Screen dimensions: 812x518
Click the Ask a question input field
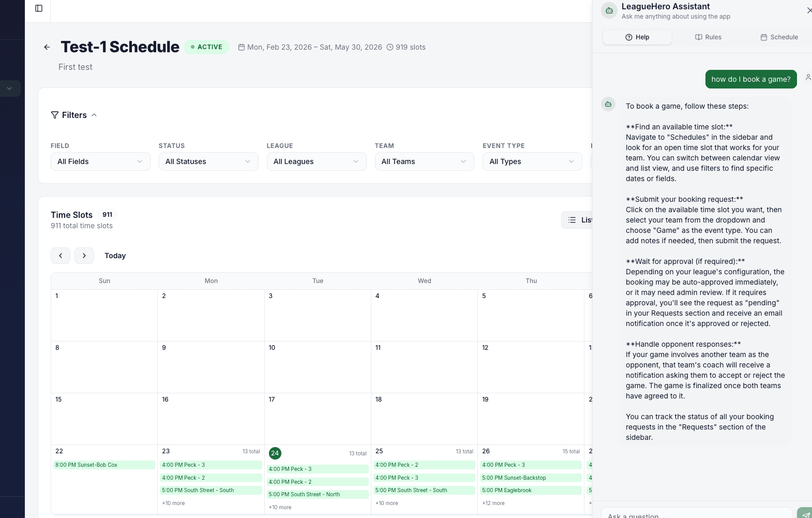point(697,513)
